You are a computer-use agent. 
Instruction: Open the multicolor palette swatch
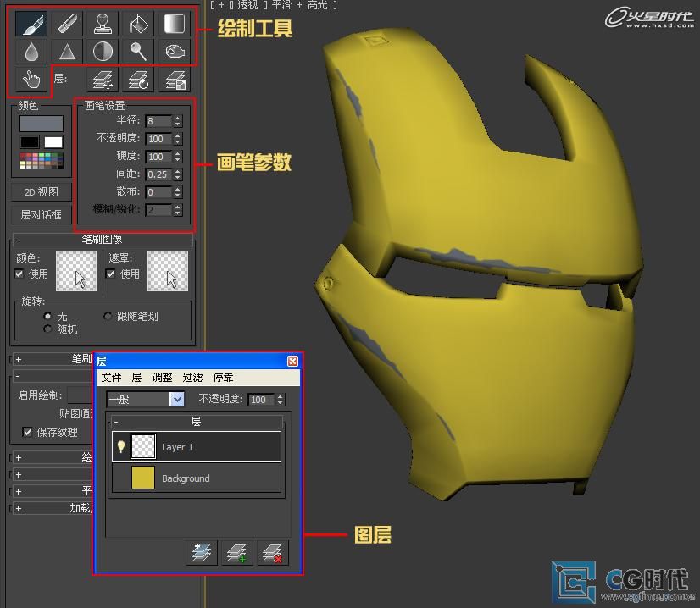pyautogui.click(x=41, y=161)
